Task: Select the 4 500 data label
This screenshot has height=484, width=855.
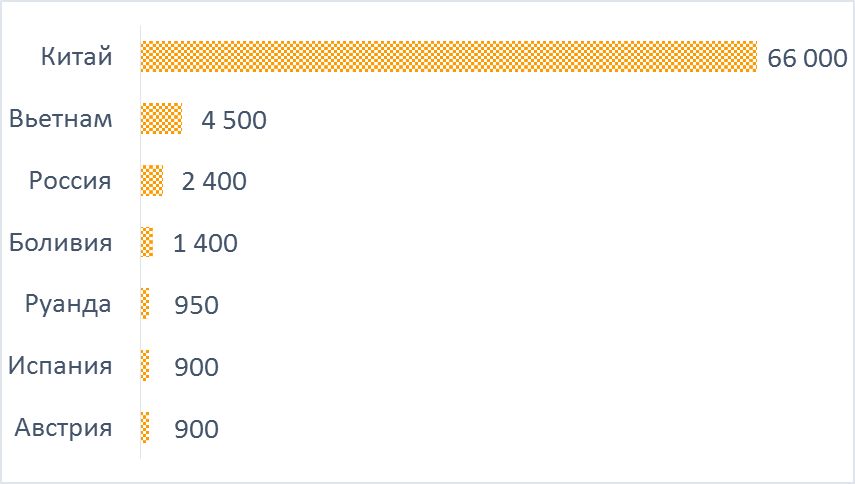Action: 234,120
